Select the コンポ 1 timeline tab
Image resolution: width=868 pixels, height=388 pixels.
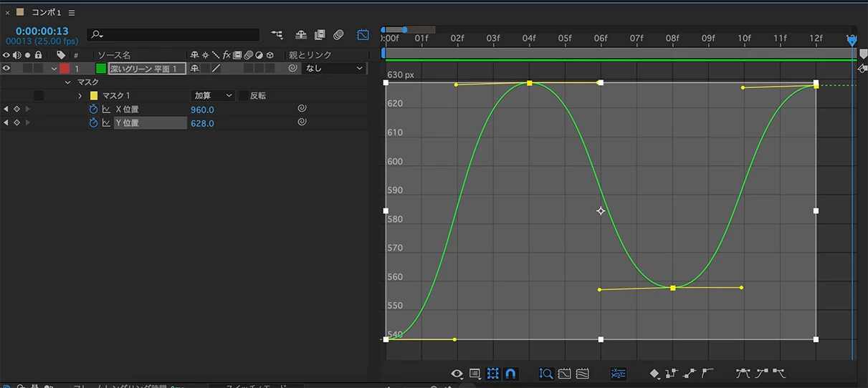[x=46, y=12]
